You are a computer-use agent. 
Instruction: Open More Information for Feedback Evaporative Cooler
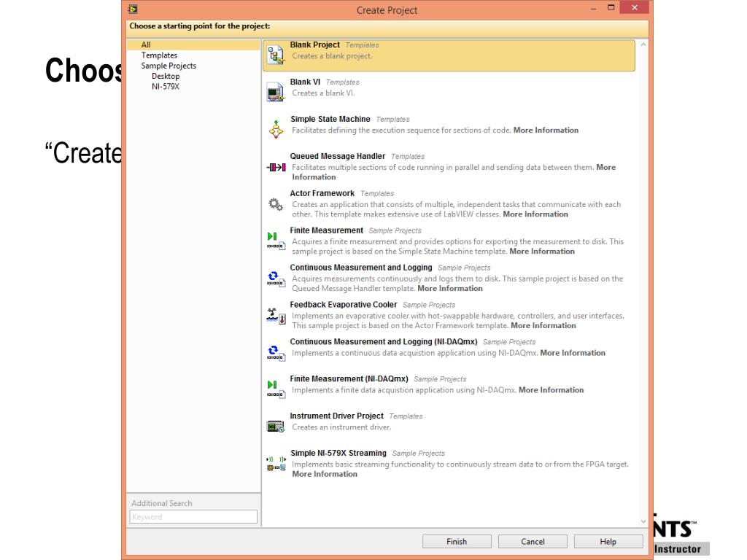tap(543, 326)
